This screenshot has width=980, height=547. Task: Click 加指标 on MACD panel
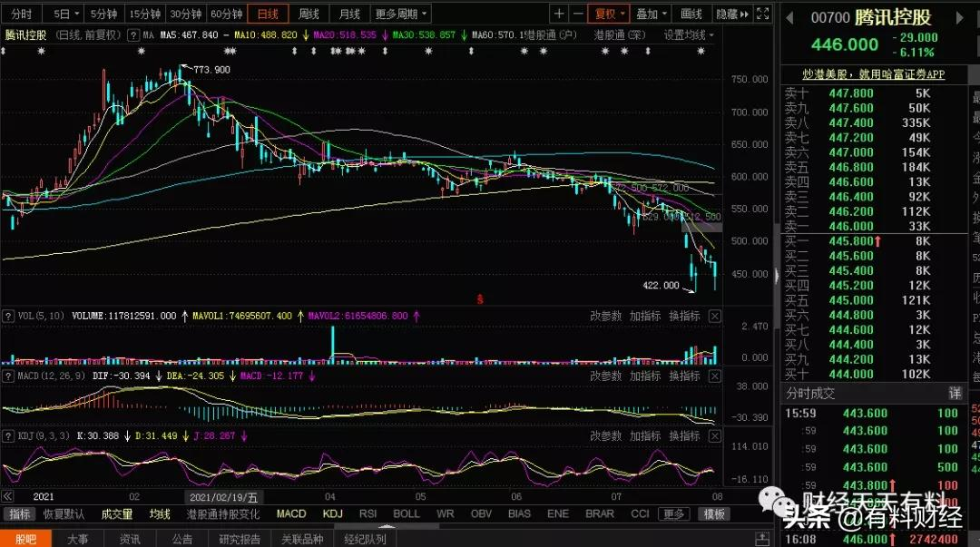pyautogui.click(x=645, y=376)
